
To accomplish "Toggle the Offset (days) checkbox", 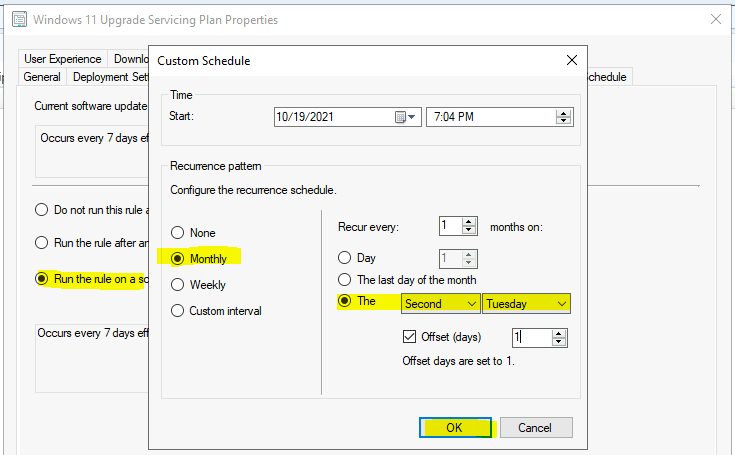I will [409, 336].
